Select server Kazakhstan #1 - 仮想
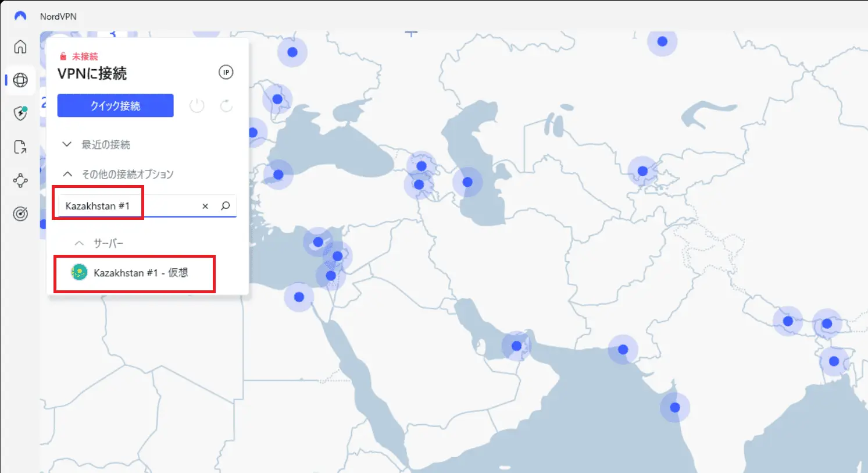 [x=141, y=272]
